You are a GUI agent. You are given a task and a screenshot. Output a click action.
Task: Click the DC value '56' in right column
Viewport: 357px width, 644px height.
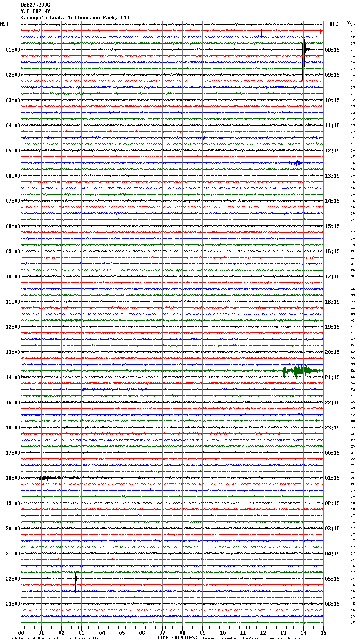[353, 371]
